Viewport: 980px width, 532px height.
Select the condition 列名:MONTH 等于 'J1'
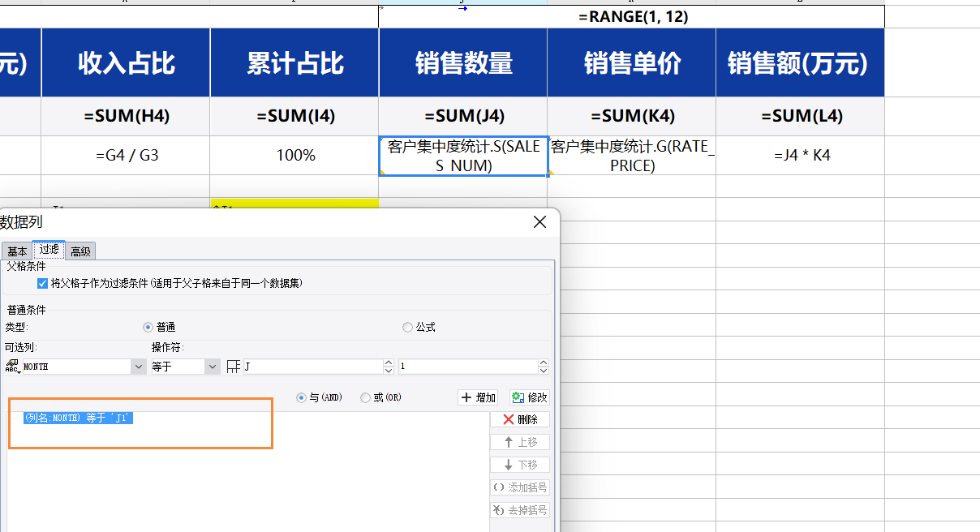[x=77, y=418]
